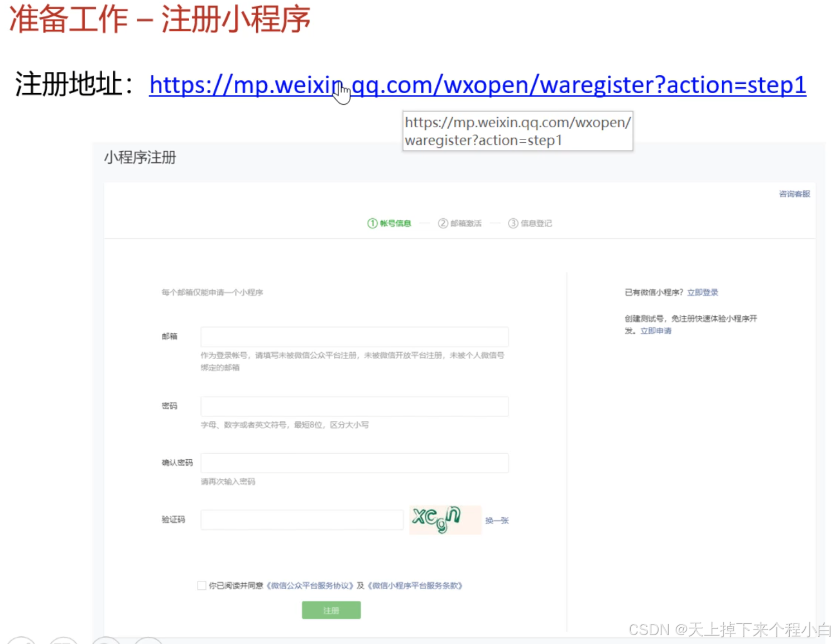
Task: Click the 立即登录 link
Action: 702,292
